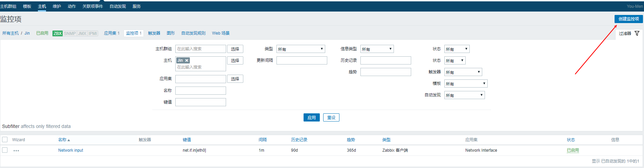The image size is (644, 168).
Task: Click the 创建监控项 button
Action: coord(628,19)
